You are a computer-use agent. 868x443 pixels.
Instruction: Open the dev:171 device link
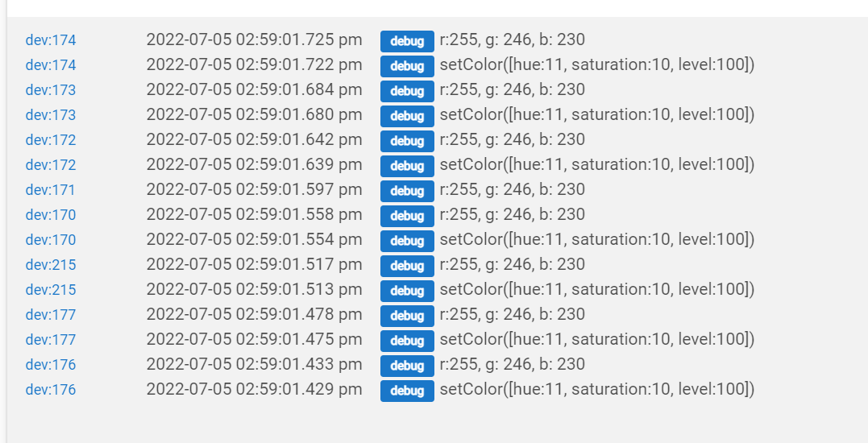pyautogui.click(x=51, y=190)
